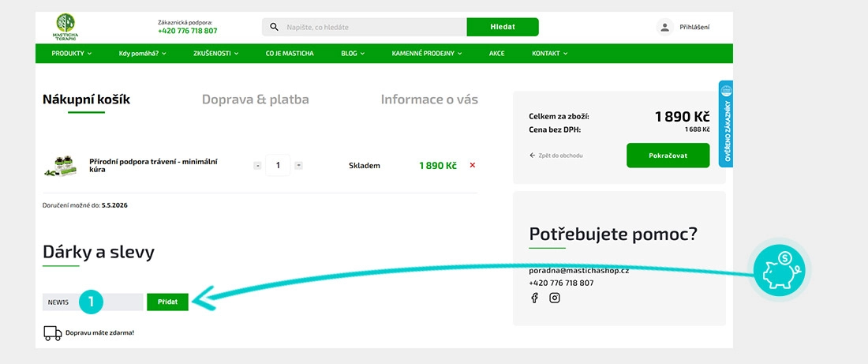This screenshot has height=364, width=868.
Task: Open product Přírodní podpora trávení - minimální kúra
Action: 153,165
